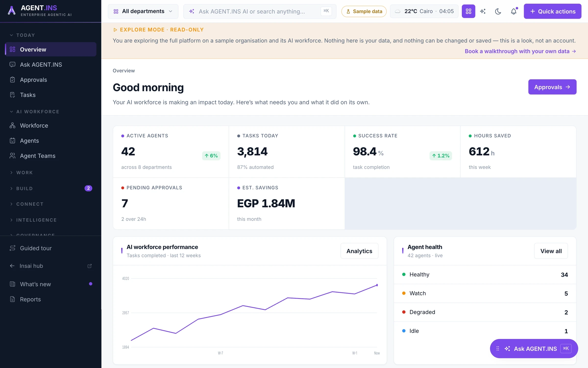Open Ask AGENT.INS sidebar item

(51, 65)
